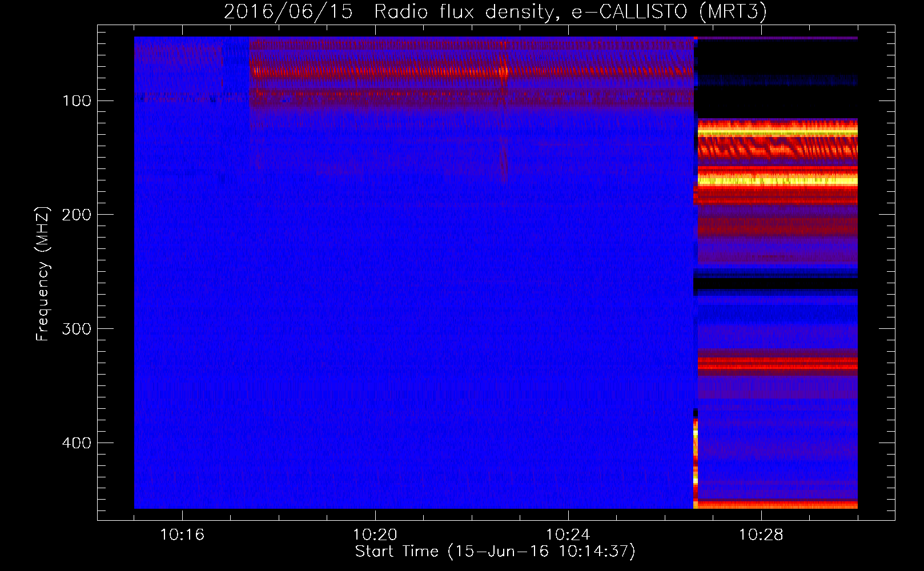924x571 pixels.
Task: Click the '10:20' time tick label
Action: (375, 535)
